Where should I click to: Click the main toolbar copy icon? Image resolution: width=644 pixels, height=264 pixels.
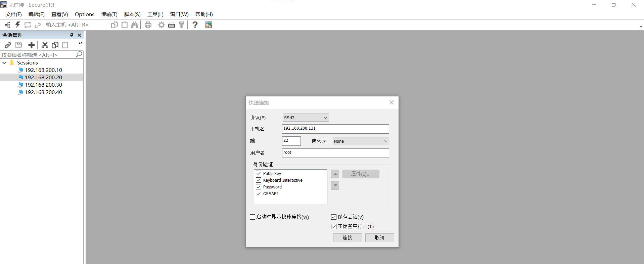click(x=114, y=25)
